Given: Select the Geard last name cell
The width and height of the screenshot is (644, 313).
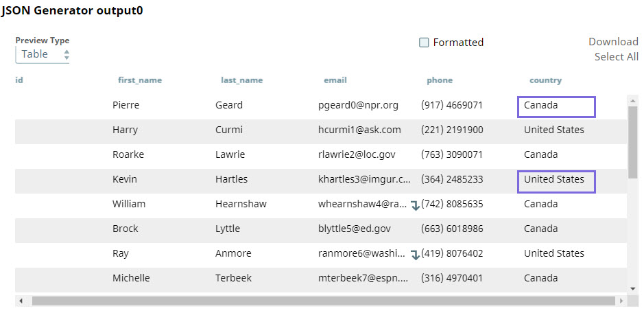Looking at the screenshot, I should [x=229, y=105].
